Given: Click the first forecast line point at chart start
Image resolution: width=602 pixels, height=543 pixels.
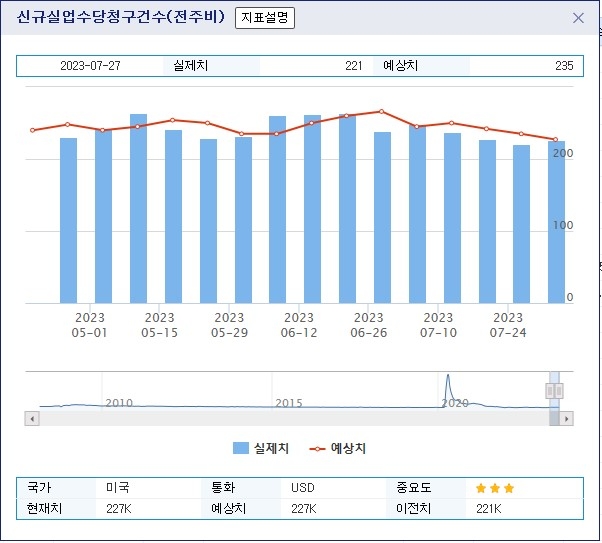Looking at the screenshot, I should [x=32, y=130].
